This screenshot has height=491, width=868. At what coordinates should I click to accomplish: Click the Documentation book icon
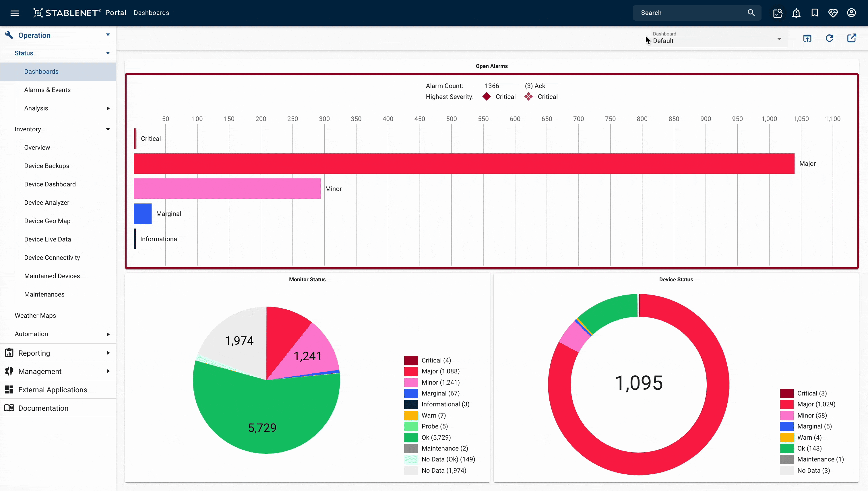tap(9, 408)
